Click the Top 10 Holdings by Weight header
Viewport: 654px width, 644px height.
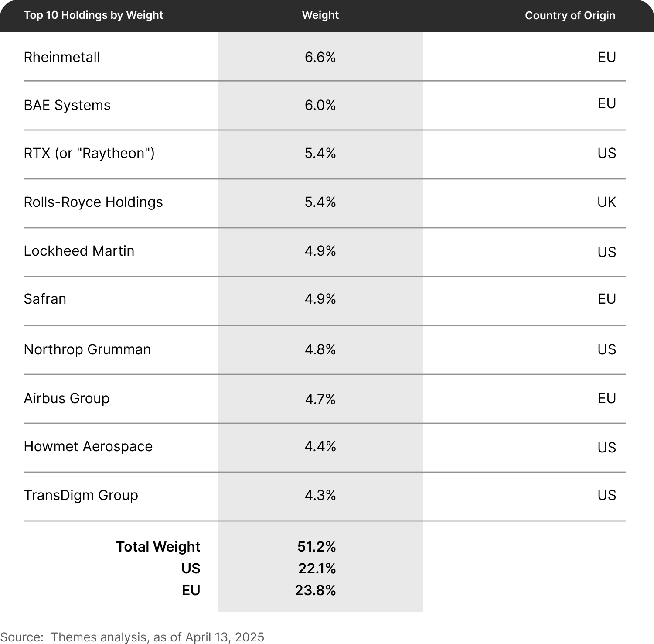pyautogui.click(x=93, y=15)
